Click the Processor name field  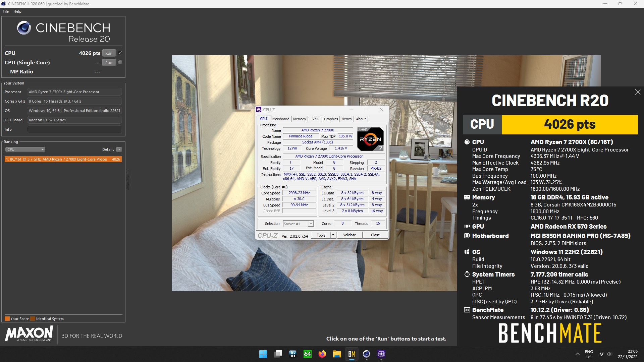pyautogui.click(x=74, y=92)
